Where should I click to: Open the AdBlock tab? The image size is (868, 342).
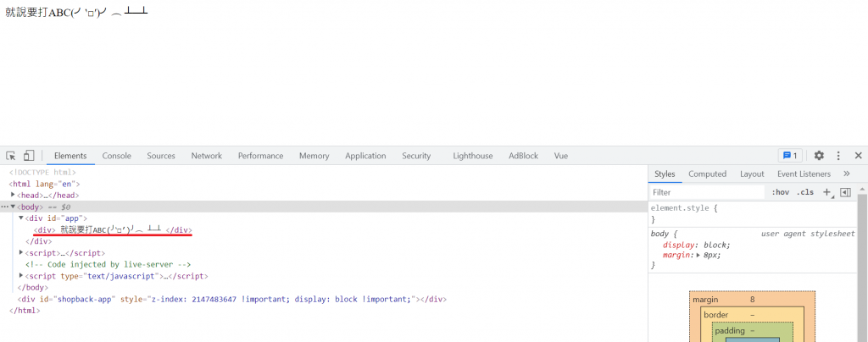coord(523,156)
